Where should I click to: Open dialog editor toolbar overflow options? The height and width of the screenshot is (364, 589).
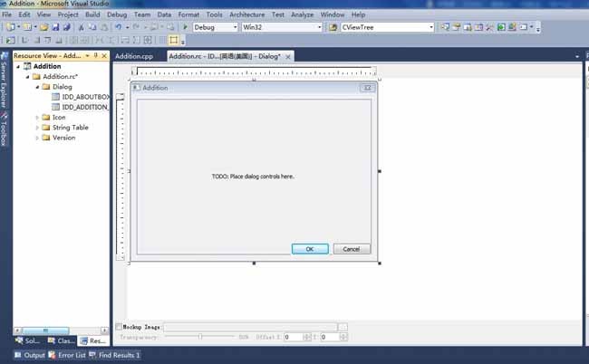pyautogui.click(x=183, y=42)
